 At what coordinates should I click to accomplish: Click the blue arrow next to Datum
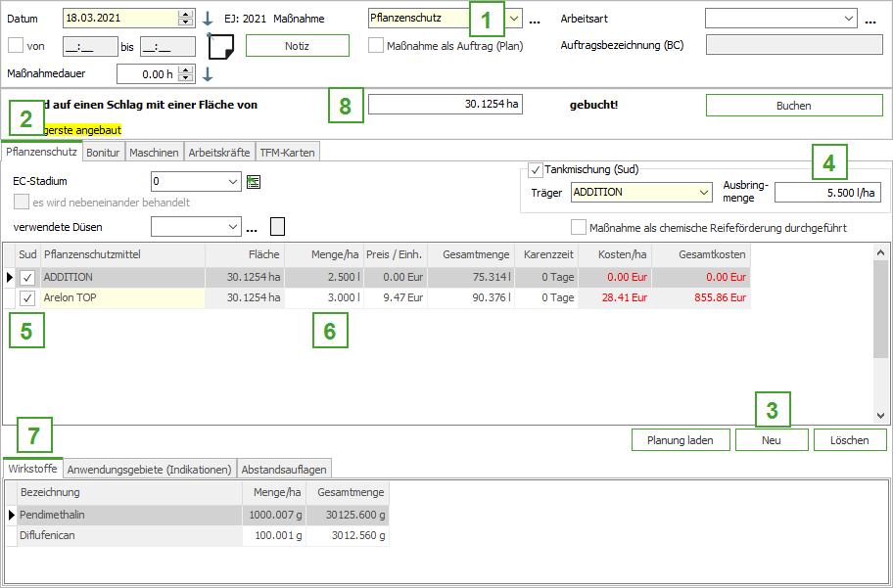point(207,19)
